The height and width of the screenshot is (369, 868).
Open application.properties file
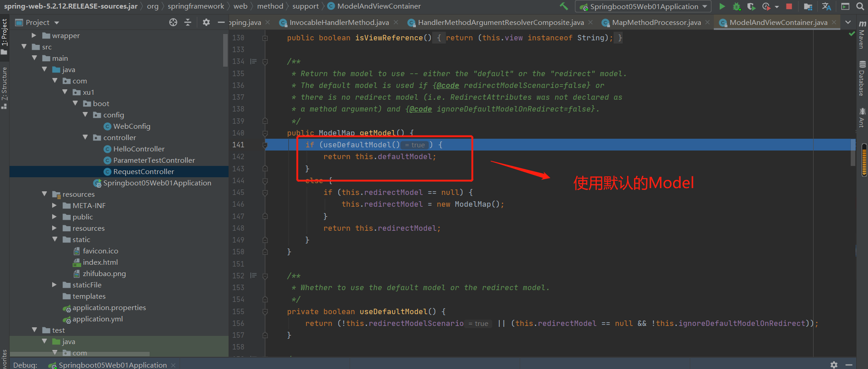click(109, 308)
